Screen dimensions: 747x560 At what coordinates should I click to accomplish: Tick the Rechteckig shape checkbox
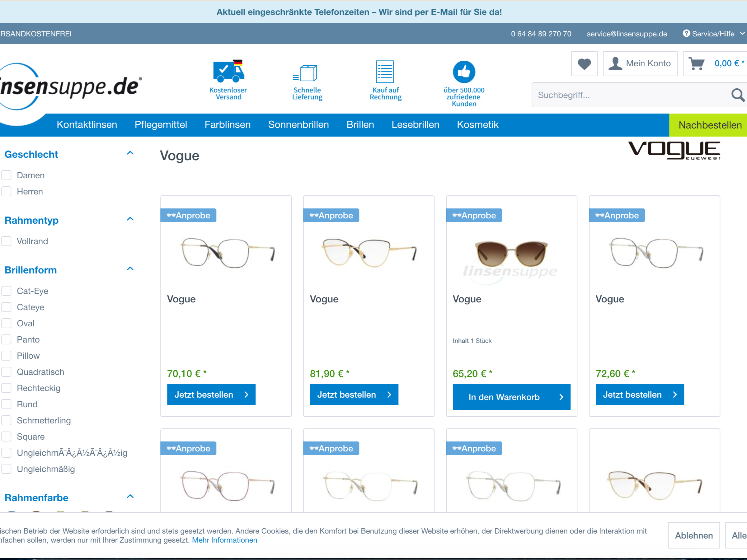click(7, 388)
